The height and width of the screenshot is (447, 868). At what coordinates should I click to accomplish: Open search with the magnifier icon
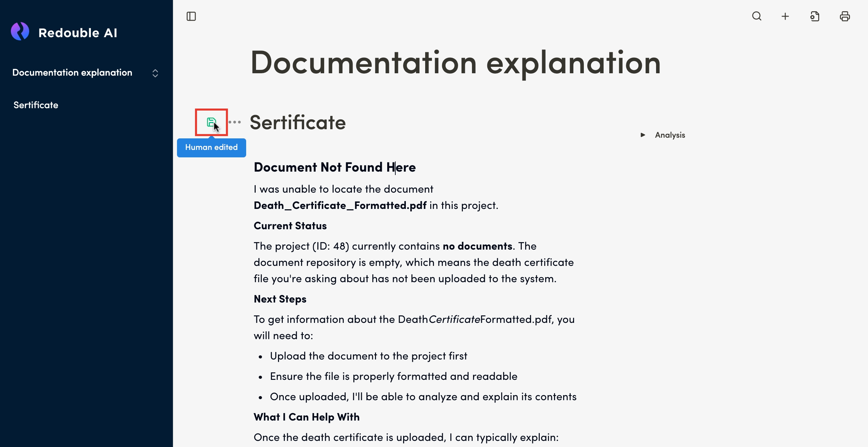pyautogui.click(x=756, y=16)
